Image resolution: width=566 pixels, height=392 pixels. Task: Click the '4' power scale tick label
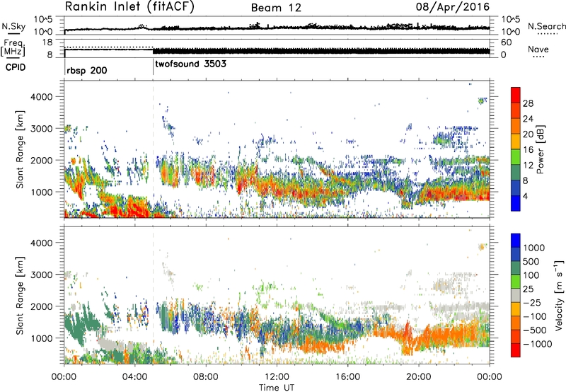pos(526,197)
